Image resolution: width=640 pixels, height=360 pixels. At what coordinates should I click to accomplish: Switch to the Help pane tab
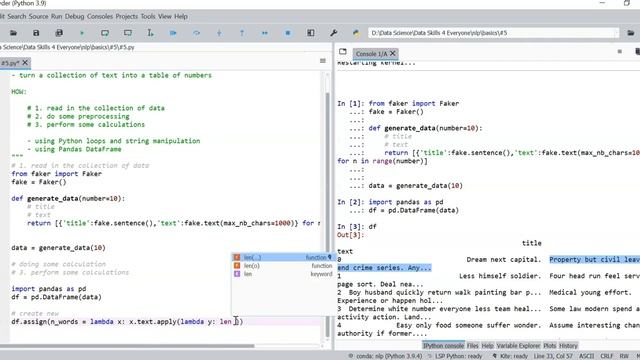487,346
